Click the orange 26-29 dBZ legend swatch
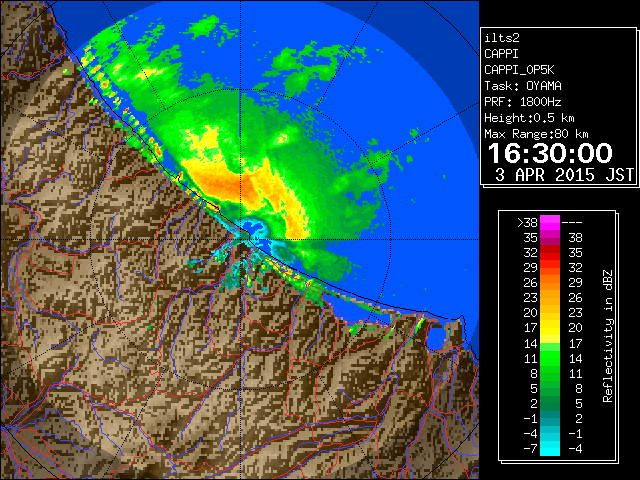640x480 pixels. point(550,283)
